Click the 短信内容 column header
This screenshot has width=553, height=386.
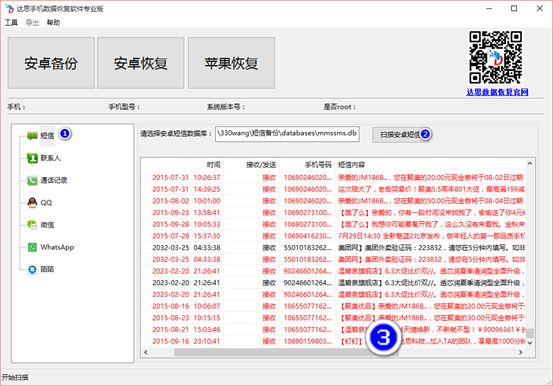pyautogui.click(x=351, y=165)
